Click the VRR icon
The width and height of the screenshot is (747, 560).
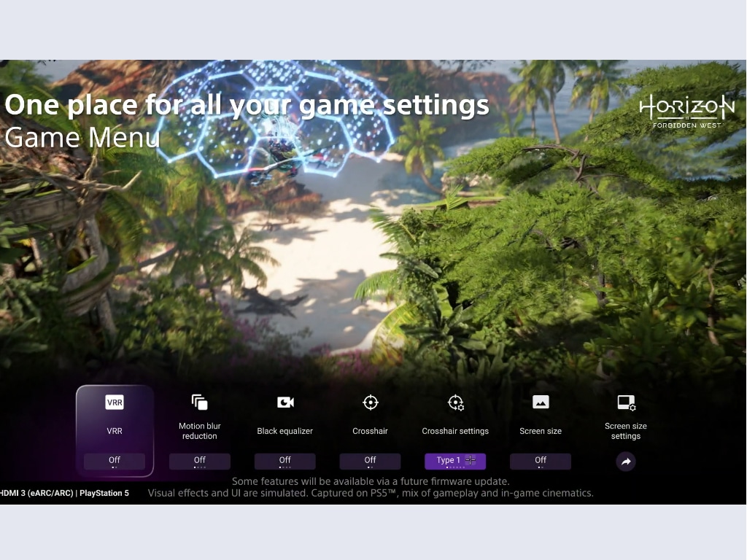click(x=115, y=402)
